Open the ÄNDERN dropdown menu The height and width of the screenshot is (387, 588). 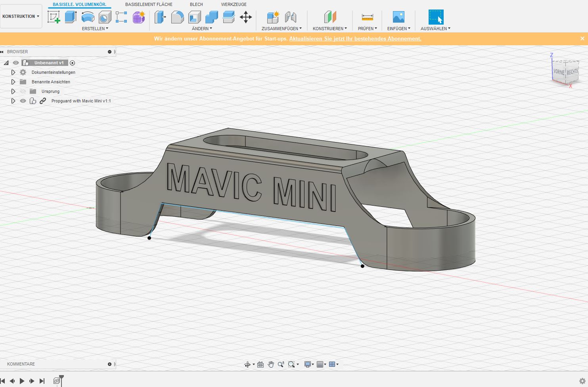pos(202,29)
